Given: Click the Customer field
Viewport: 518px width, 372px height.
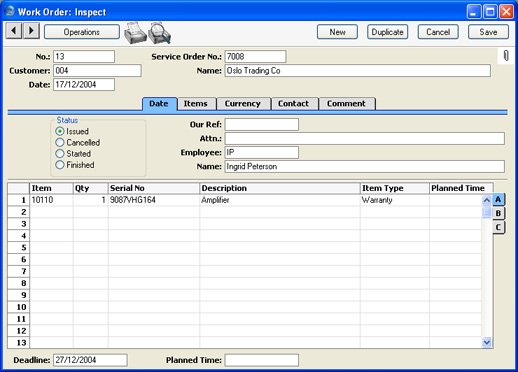Looking at the screenshot, I should tap(97, 71).
